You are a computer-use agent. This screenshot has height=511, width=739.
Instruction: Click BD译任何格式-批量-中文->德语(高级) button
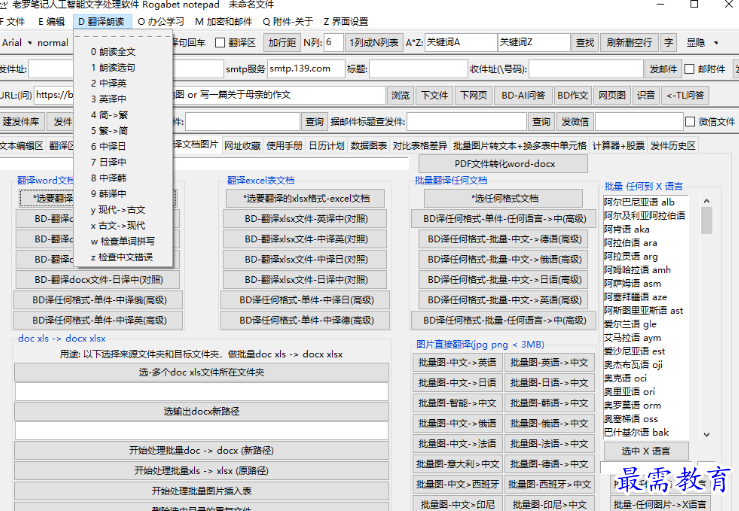click(x=503, y=239)
